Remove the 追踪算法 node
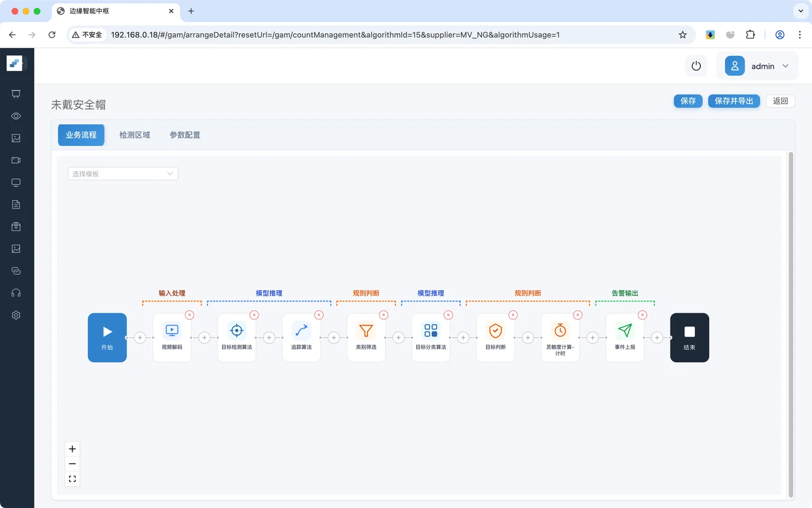The height and width of the screenshot is (508, 812). pos(319,315)
